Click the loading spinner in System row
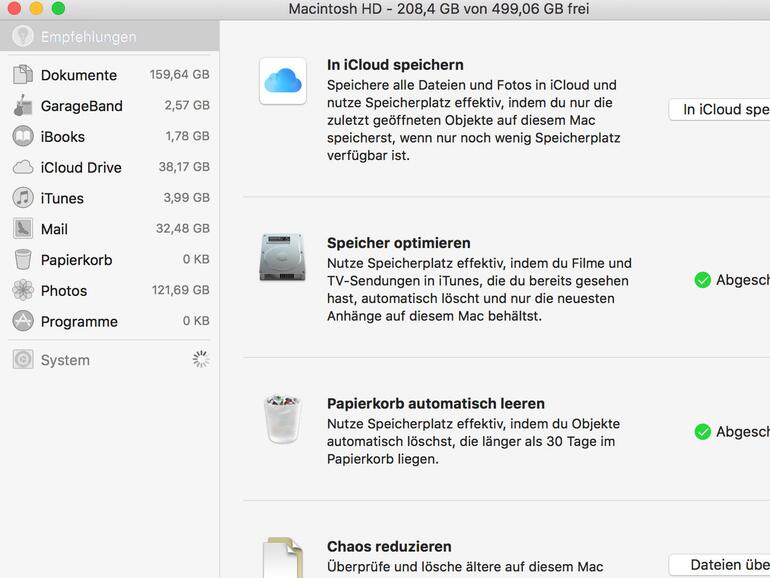The image size is (770, 578). click(201, 359)
